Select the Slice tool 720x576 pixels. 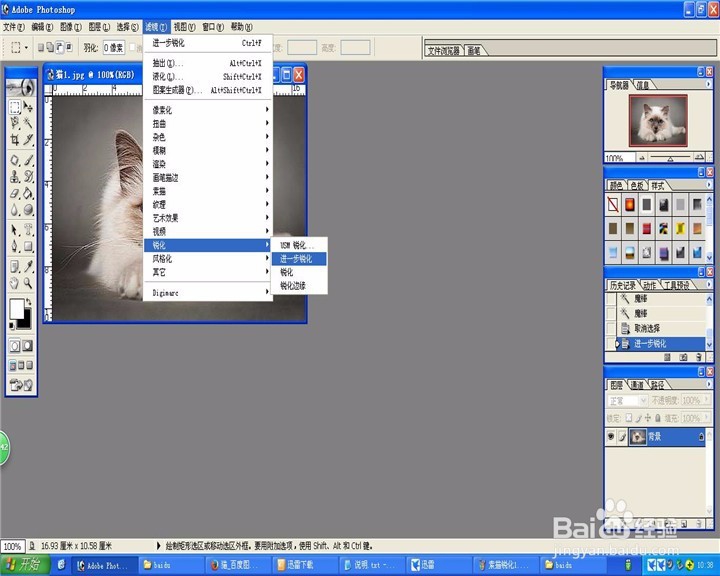pos(28,139)
